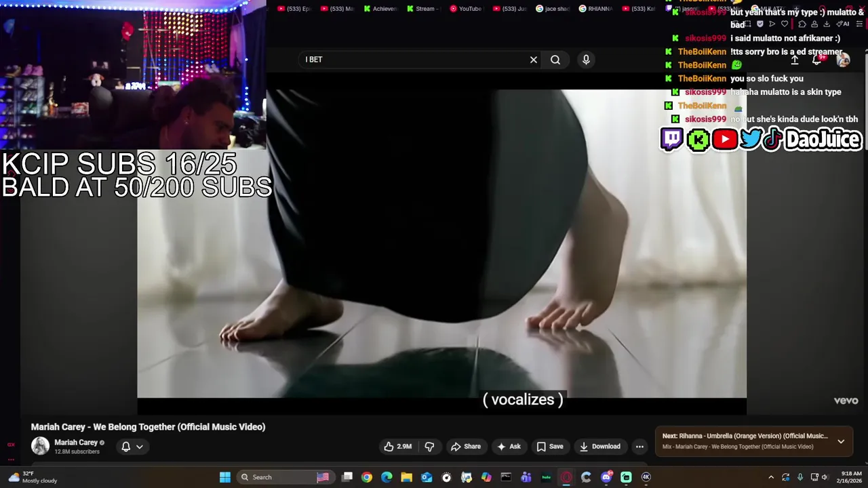The image size is (868, 488).
Task: Switch to the '(533) Ma' browser tab
Action: pos(336,9)
